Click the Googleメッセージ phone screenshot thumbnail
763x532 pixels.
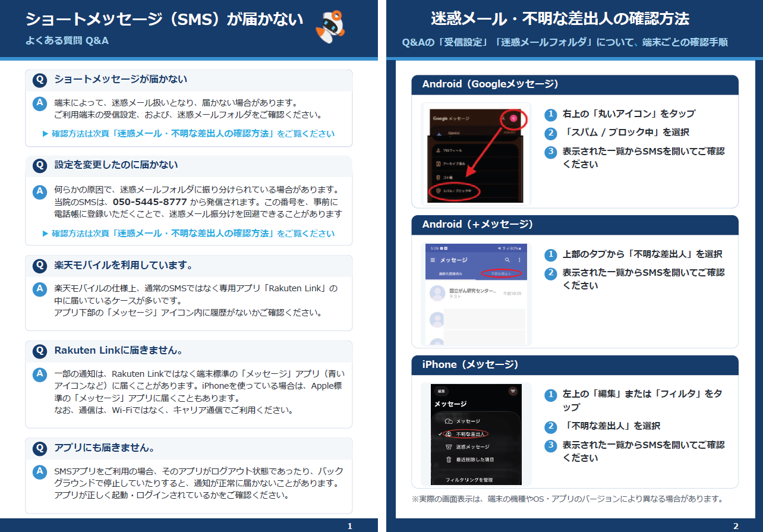coord(475,155)
